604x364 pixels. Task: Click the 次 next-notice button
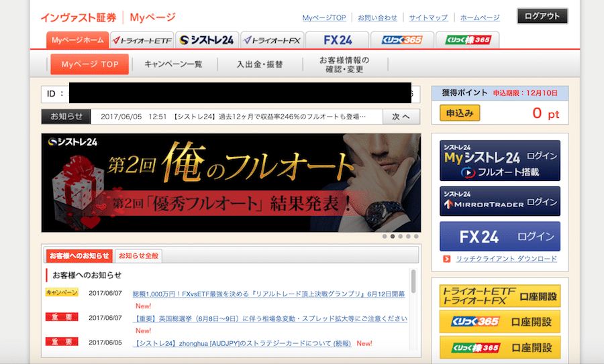(401, 117)
